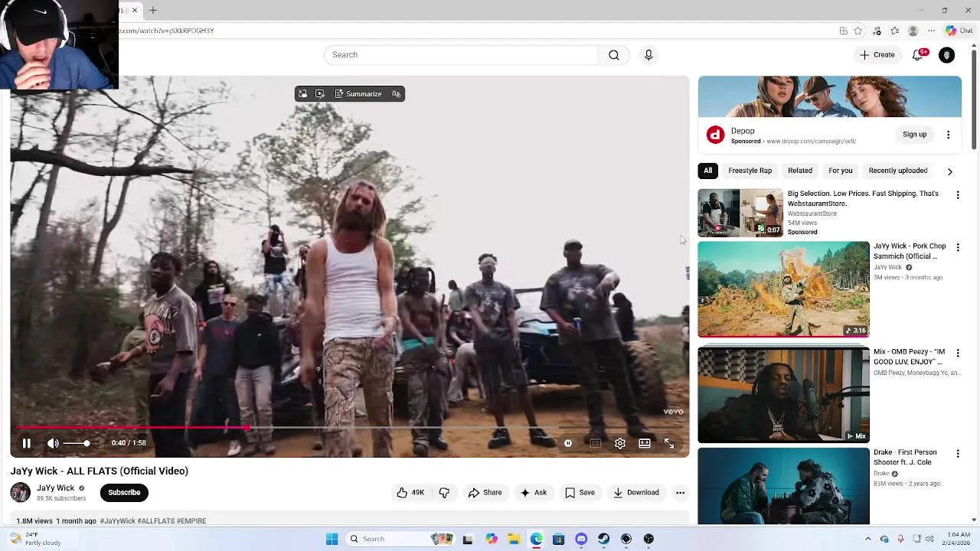Select the Freestyle Rap chip
Viewport: 980px width, 551px height.
[750, 171]
